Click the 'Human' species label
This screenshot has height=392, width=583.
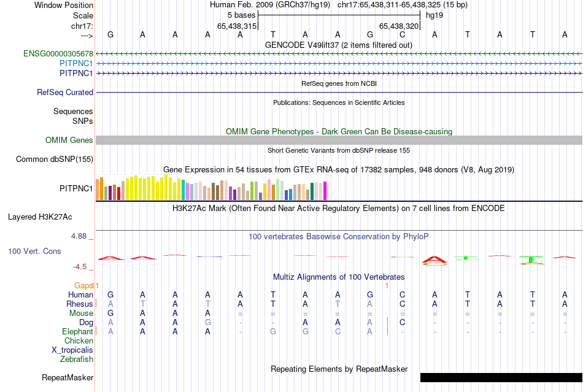click(80, 294)
